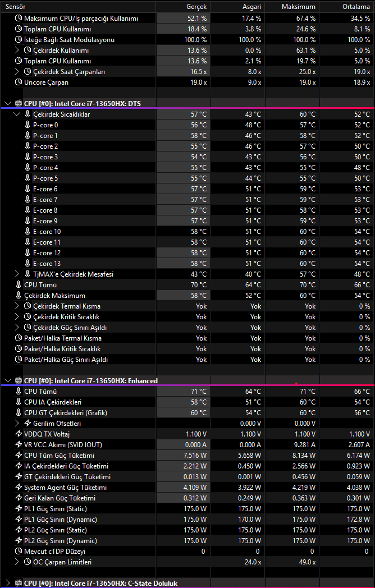Expand the Gerilim Ofsetleri row
The width and height of the screenshot is (375, 588).
16,423
